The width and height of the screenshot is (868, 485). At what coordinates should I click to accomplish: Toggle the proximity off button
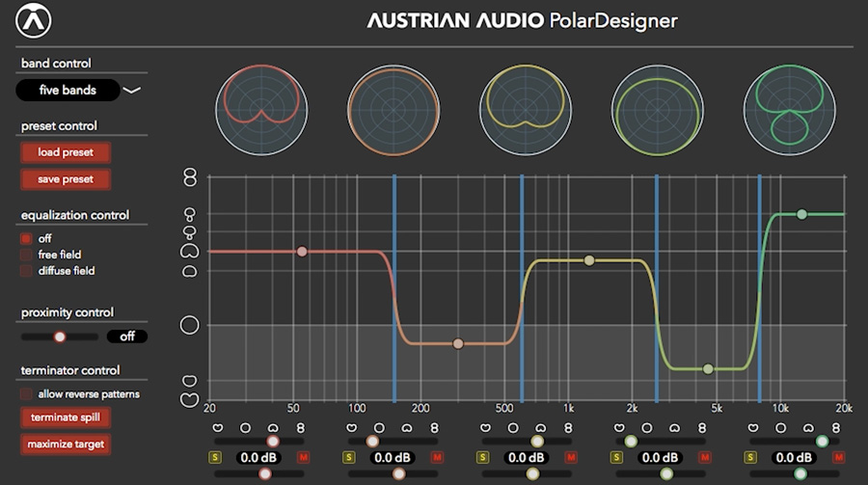click(x=126, y=337)
